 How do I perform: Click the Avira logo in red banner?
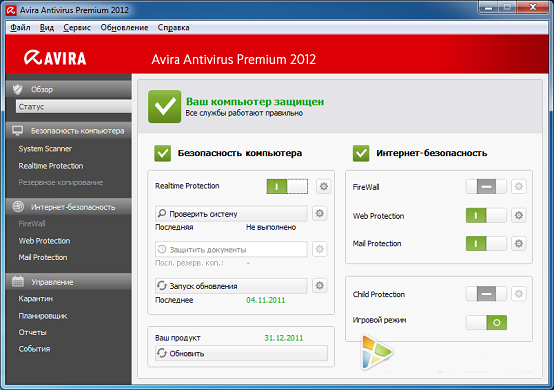click(55, 58)
